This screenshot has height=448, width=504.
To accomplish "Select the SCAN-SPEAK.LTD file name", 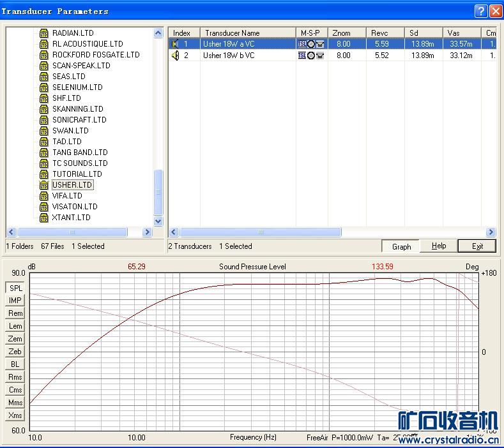I will coord(81,66).
